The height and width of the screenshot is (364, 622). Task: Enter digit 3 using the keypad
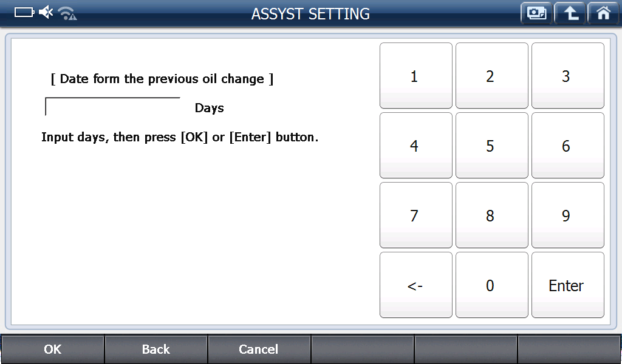point(567,76)
